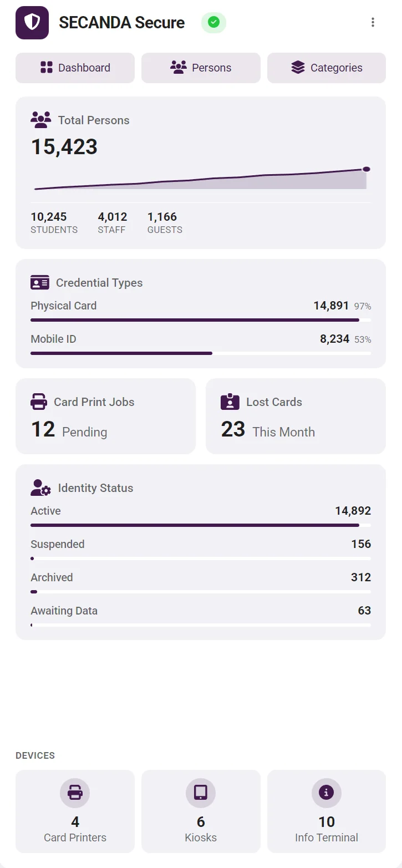402x868 pixels.
Task: Click the Kiosks tablet device icon
Action: pyautogui.click(x=200, y=793)
